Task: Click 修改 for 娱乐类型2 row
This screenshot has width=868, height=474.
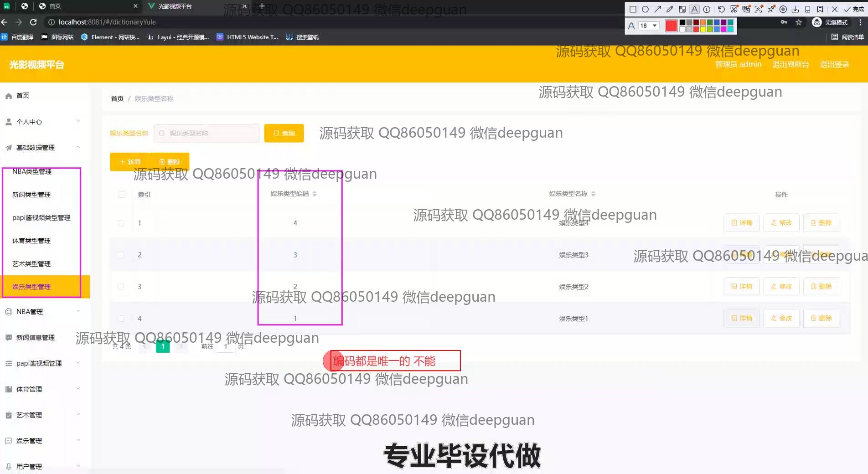Action: point(781,286)
